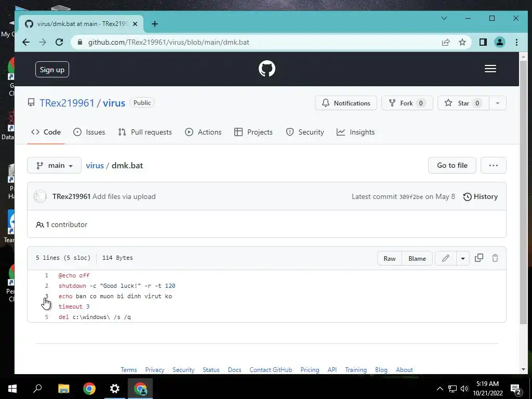The height and width of the screenshot is (399, 532).
Task: Open the TRex219961 owner profile link
Action: click(x=67, y=103)
